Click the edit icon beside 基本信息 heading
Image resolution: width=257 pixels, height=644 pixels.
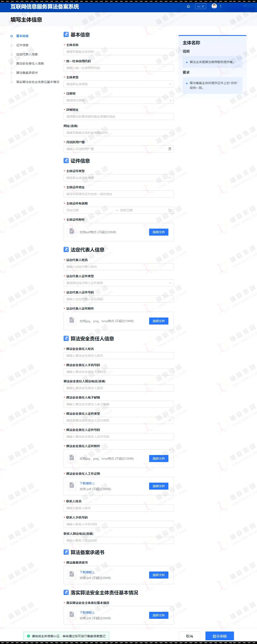(66, 34)
